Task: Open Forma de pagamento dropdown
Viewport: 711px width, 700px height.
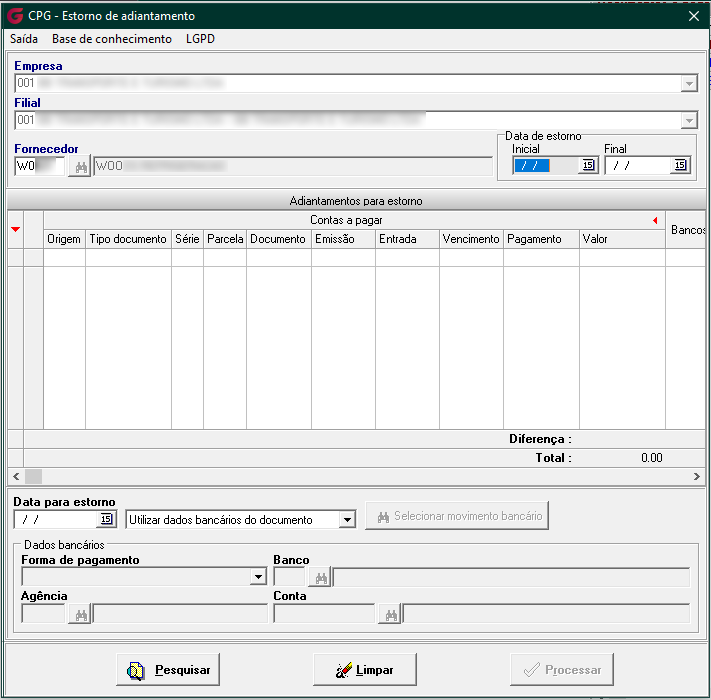Action: [258, 577]
